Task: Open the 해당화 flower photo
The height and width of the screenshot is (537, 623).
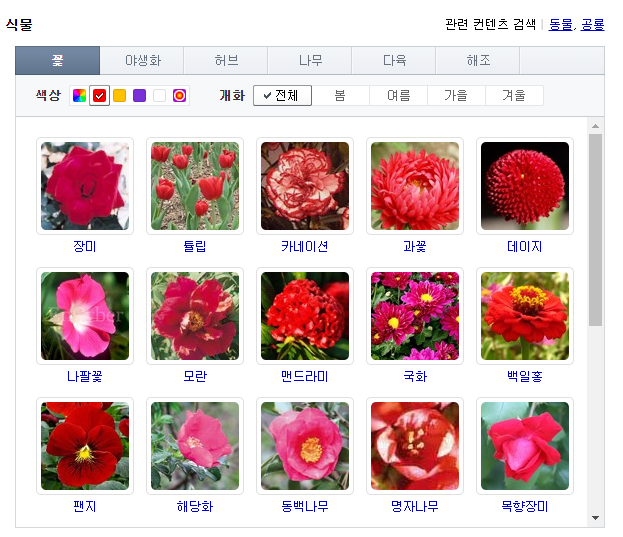Action: click(195, 446)
